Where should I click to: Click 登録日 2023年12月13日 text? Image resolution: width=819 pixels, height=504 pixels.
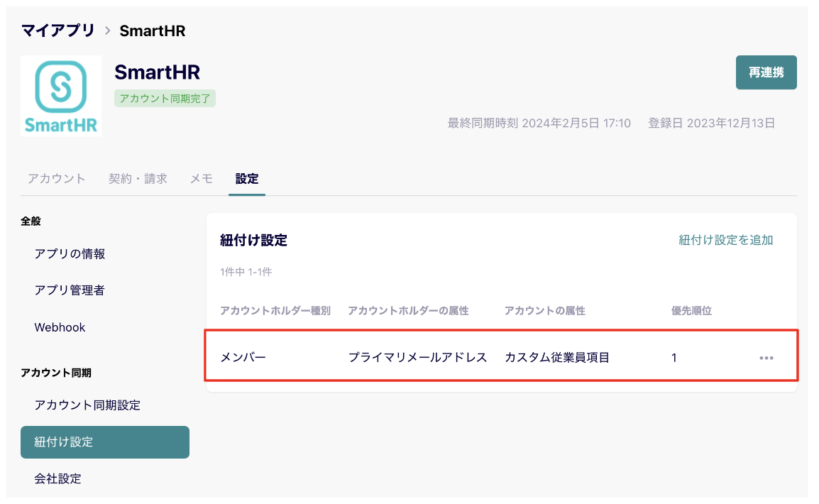[x=711, y=124]
